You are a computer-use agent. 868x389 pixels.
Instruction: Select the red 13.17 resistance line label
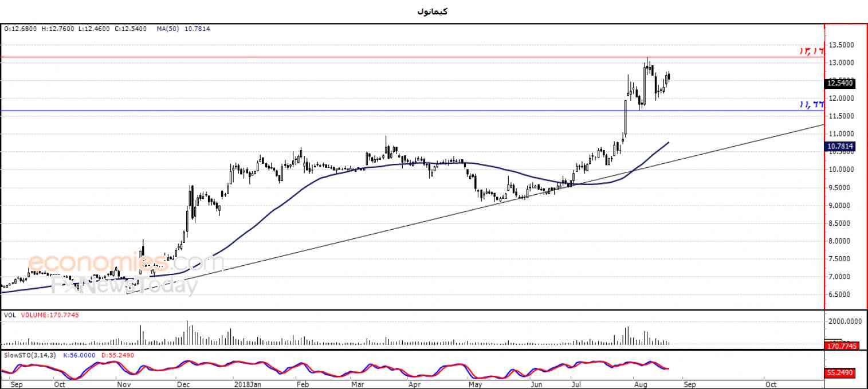[811, 51]
